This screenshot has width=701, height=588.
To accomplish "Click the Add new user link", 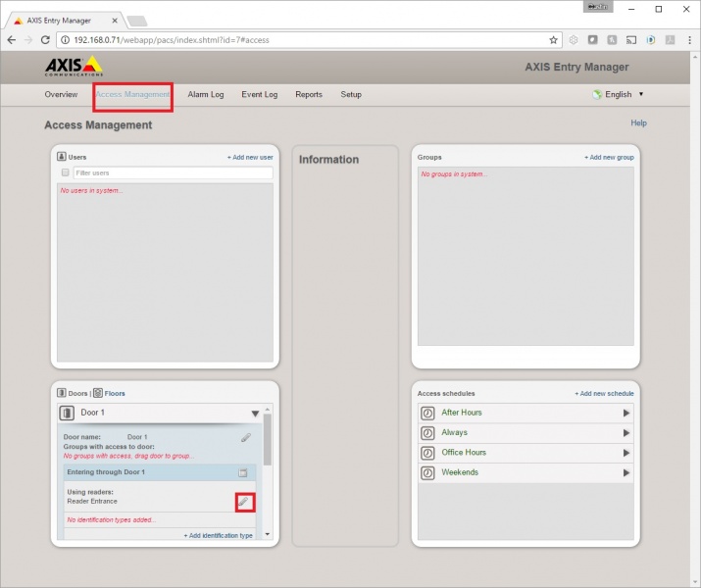I will pyautogui.click(x=250, y=157).
